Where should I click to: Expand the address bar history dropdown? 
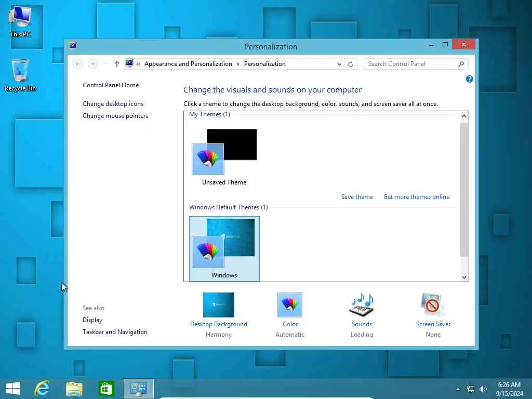coord(339,64)
